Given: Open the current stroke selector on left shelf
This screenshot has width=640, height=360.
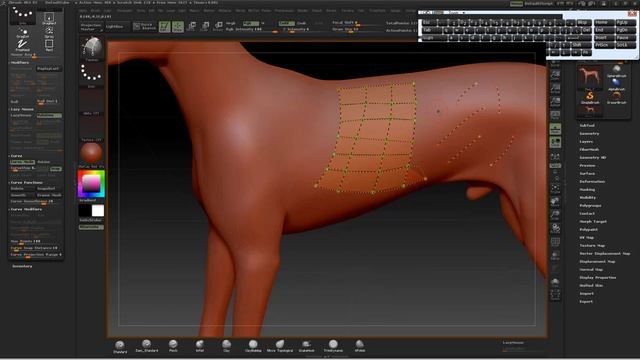Looking at the screenshot, I should [91, 75].
